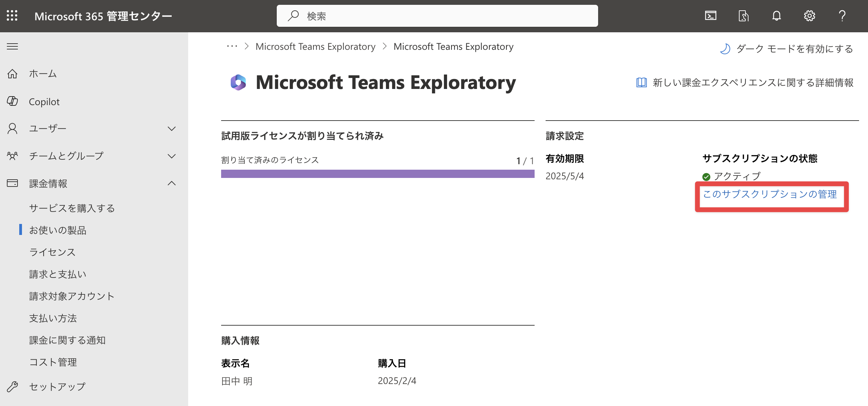Focus the 検索 search field

pos(437,16)
